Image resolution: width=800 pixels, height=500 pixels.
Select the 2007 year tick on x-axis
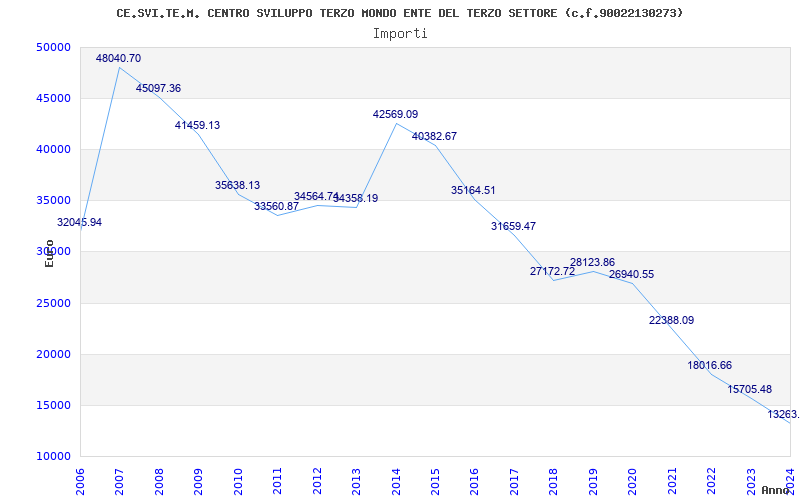click(x=119, y=477)
